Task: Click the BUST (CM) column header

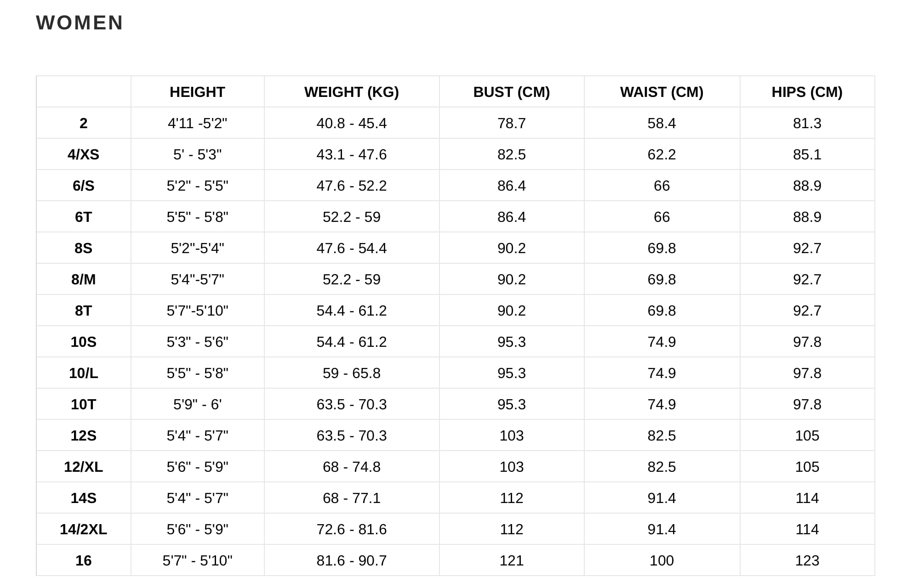Action: [512, 92]
